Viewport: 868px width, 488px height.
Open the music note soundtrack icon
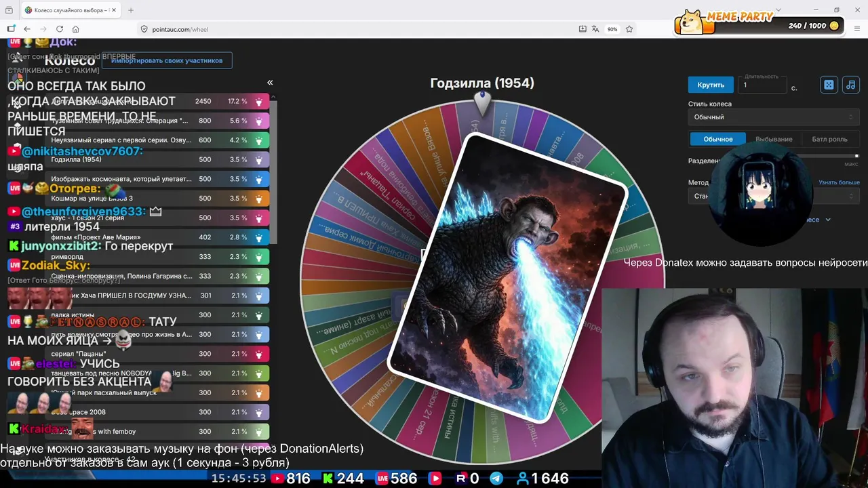pyautogui.click(x=851, y=85)
